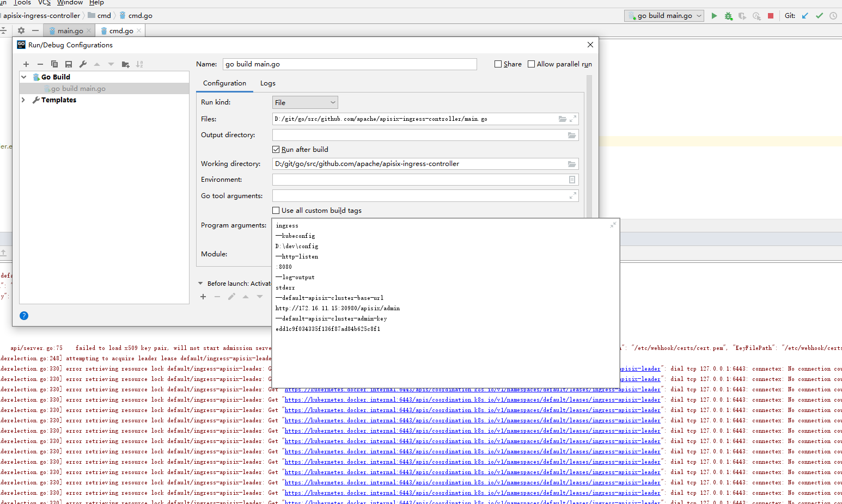Enable Allow parallel run checkbox
Viewport: 842px width, 504px height.
click(x=531, y=64)
